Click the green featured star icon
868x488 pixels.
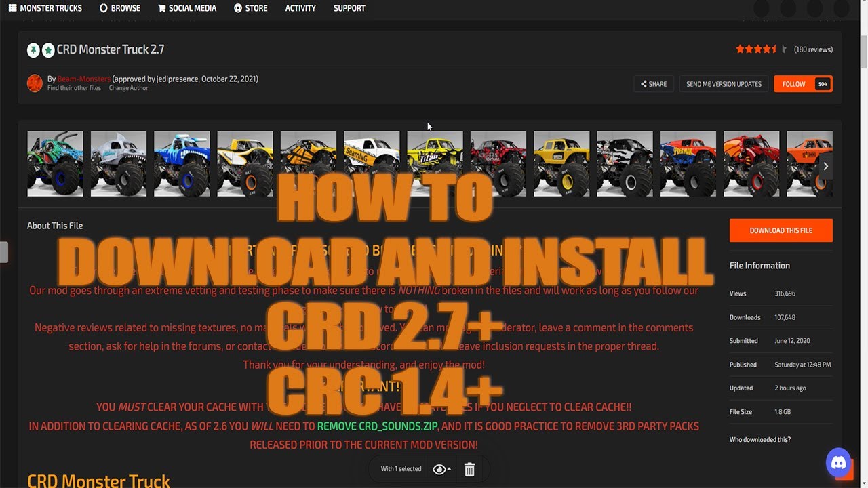click(48, 49)
